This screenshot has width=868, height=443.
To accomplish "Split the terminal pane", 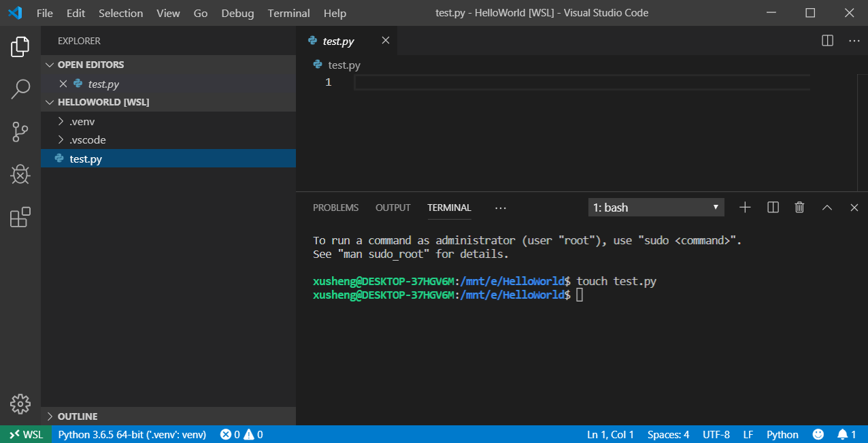I will (x=773, y=208).
